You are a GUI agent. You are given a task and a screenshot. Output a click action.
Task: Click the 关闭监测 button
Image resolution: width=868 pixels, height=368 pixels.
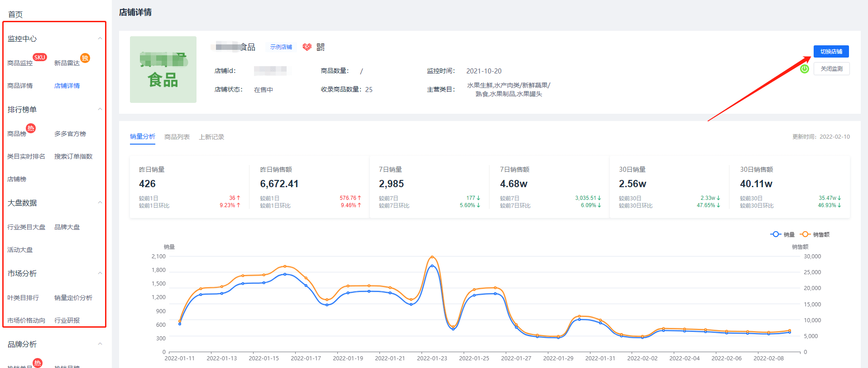click(x=831, y=69)
